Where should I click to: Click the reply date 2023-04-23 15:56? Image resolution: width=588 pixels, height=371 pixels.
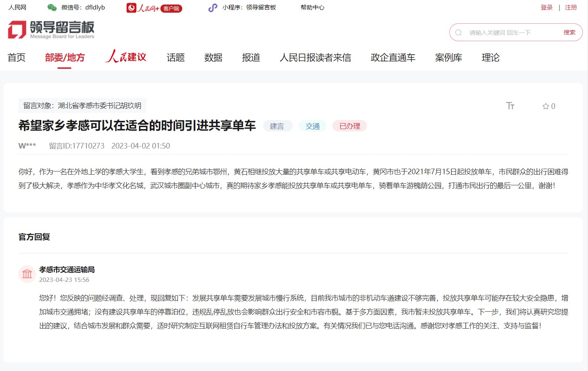click(64, 280)
